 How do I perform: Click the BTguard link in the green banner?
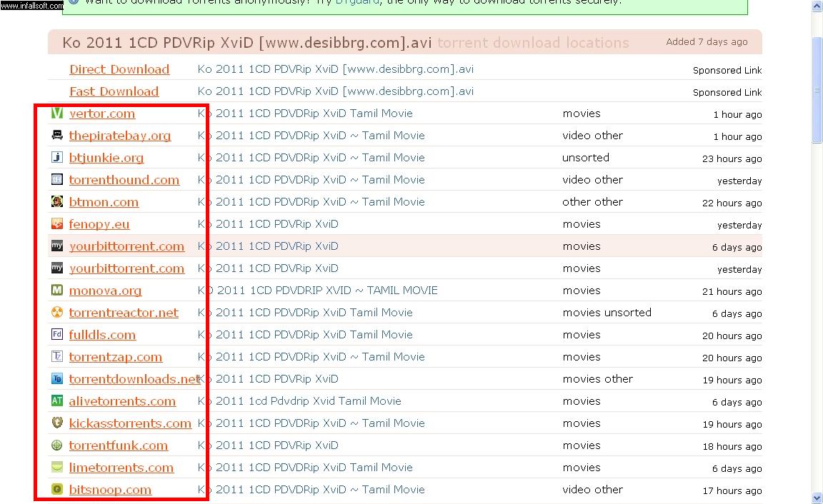tap(357, 2)
